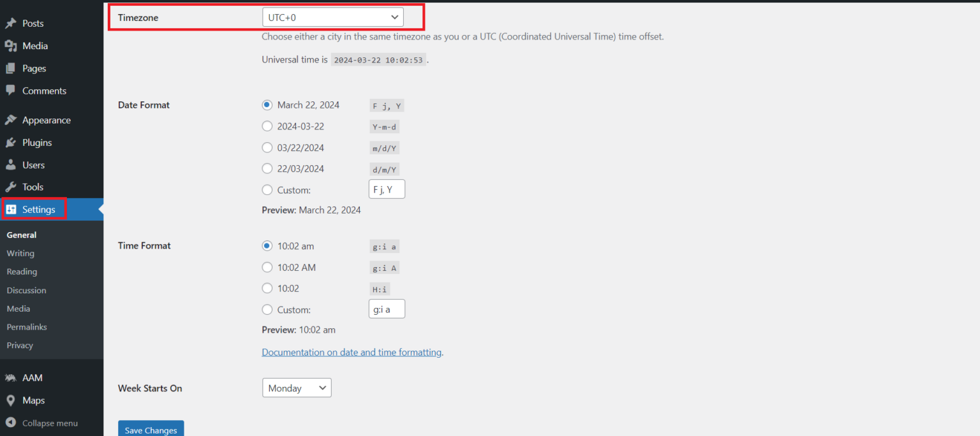Click the Media library icon
Screen dimensions: 980x436
[x=11, y=45]
